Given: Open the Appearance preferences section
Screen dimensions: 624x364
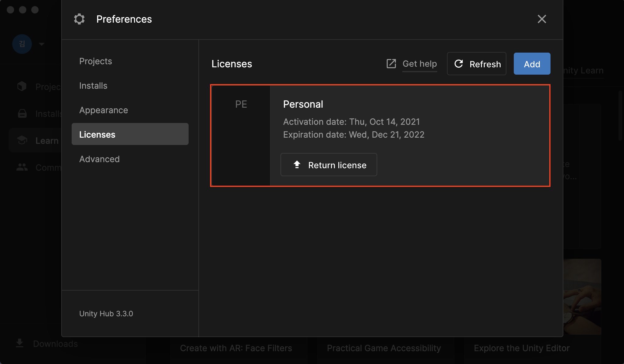Looking at the screenshot, I should (103, 110).
